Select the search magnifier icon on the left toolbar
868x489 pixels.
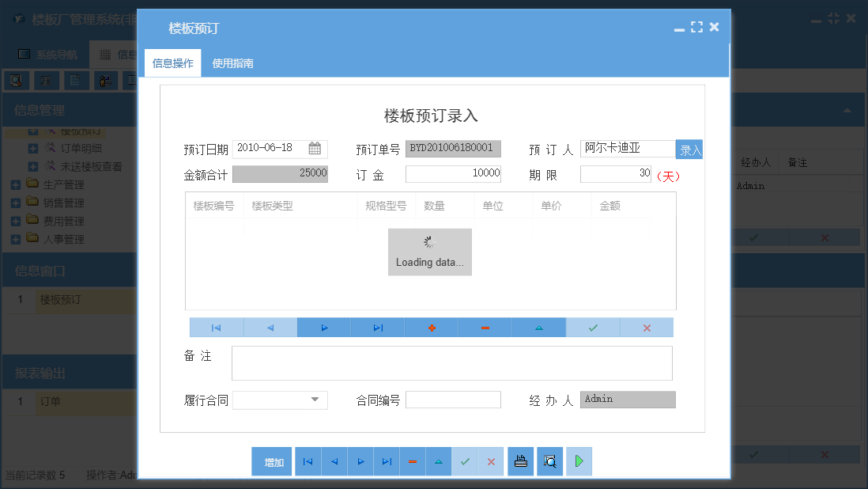[x=17, y=80]
